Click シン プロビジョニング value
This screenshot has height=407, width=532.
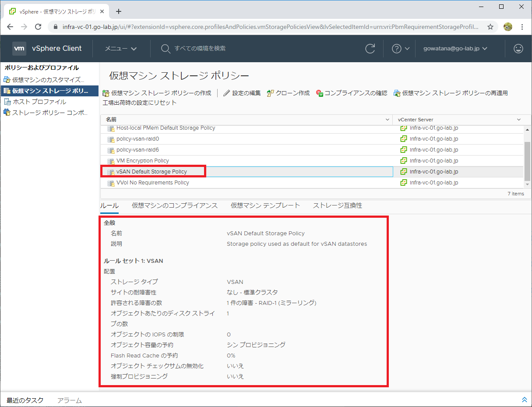pyautogui.click(x=256, y=345)
